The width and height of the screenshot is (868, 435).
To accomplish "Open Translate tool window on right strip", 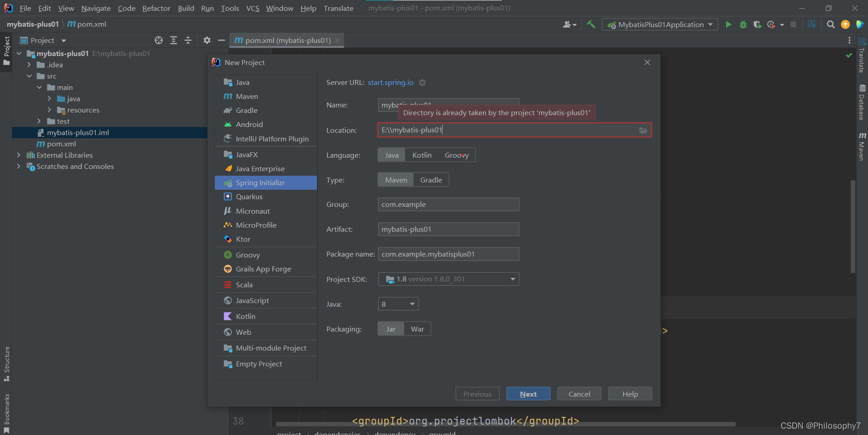I will click(x=862, y=56).
